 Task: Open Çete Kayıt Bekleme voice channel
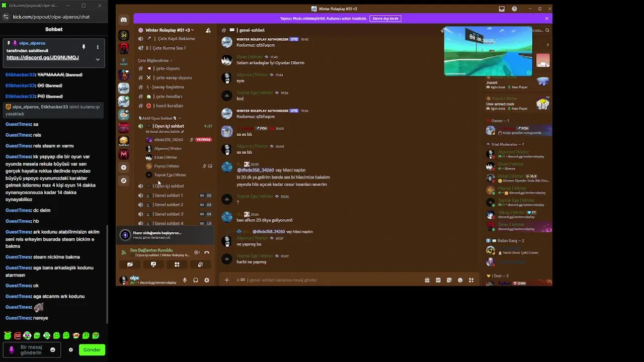pyautogui.click(x=176, y=39)
